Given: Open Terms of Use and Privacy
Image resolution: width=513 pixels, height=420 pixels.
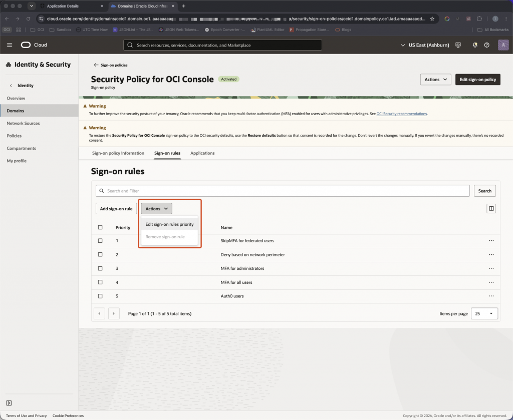Looking at the screenshot, I should [x=26, y=416].
